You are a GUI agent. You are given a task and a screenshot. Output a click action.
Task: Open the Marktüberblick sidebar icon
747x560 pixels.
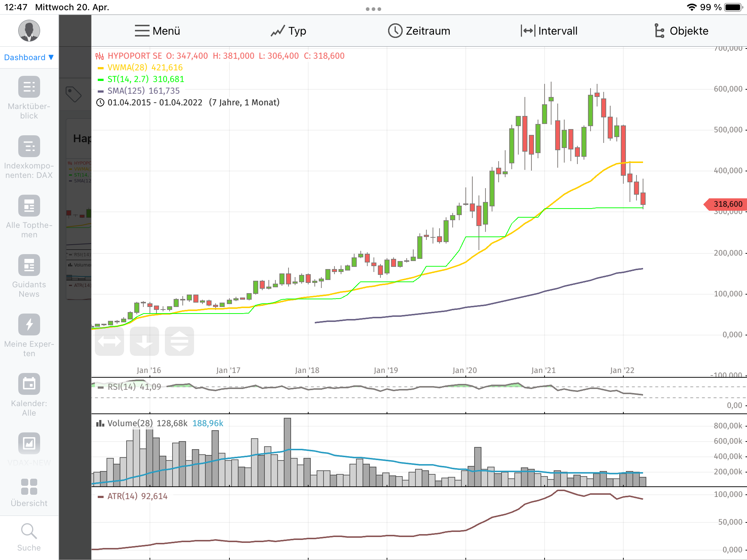pyautogui.click(x=29, y=87)
